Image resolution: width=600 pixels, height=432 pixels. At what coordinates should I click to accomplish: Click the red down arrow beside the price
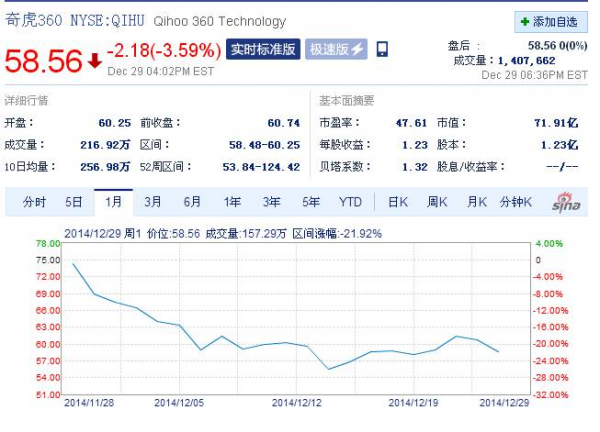(x=95, y=61)
